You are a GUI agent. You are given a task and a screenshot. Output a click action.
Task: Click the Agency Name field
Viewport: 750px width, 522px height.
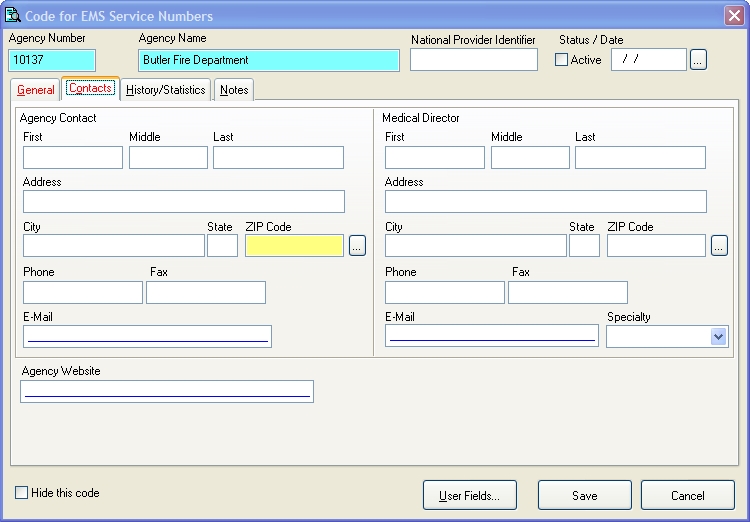click(x=269, y=60)
